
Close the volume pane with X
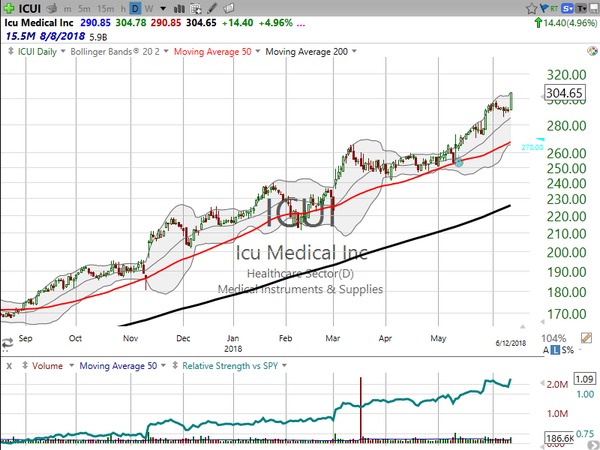[9, 366]
